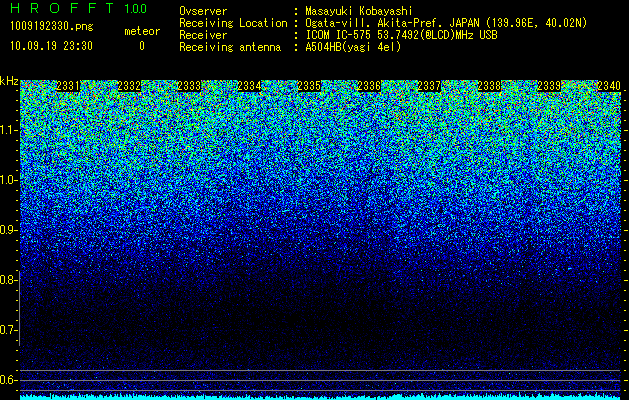This screenshot has width=629, height=400.
Task: Click the 2332 time marker
Action: click(x=129, y=86)
